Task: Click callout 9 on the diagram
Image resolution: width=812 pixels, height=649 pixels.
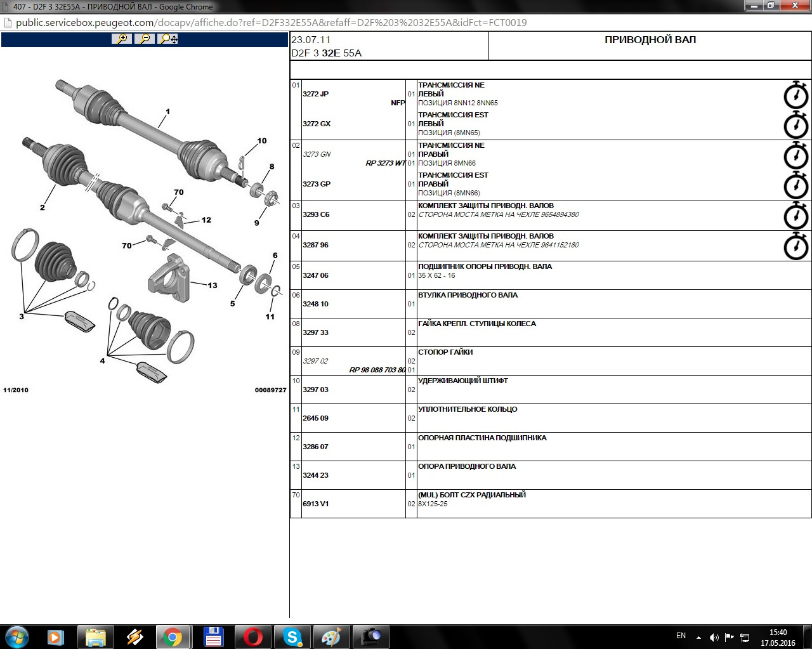Action: coord(257,223)
